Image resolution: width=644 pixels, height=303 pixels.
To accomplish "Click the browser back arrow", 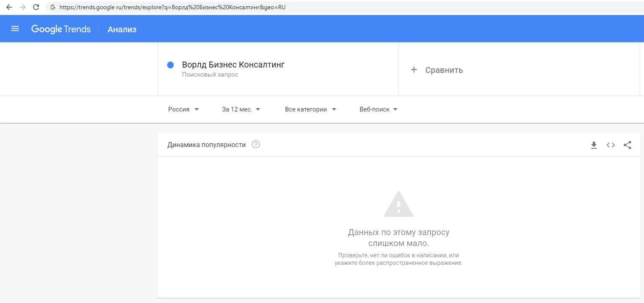I will point(9,7).
